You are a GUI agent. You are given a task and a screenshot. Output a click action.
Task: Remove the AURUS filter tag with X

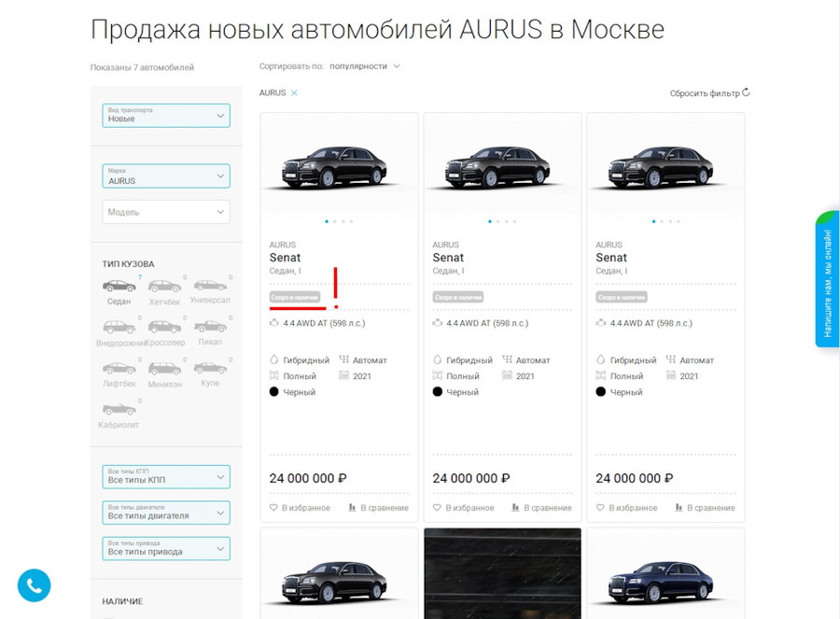point(294,92)
